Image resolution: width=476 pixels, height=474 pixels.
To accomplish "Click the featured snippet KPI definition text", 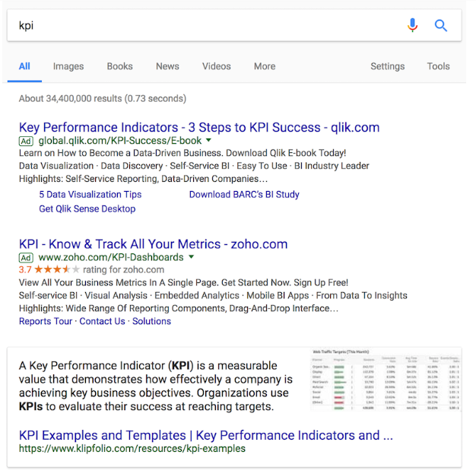I will [155, 386].
